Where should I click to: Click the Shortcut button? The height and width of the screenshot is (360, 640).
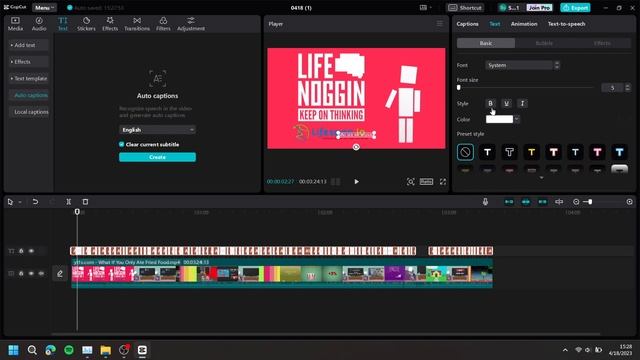coord(465,8)
